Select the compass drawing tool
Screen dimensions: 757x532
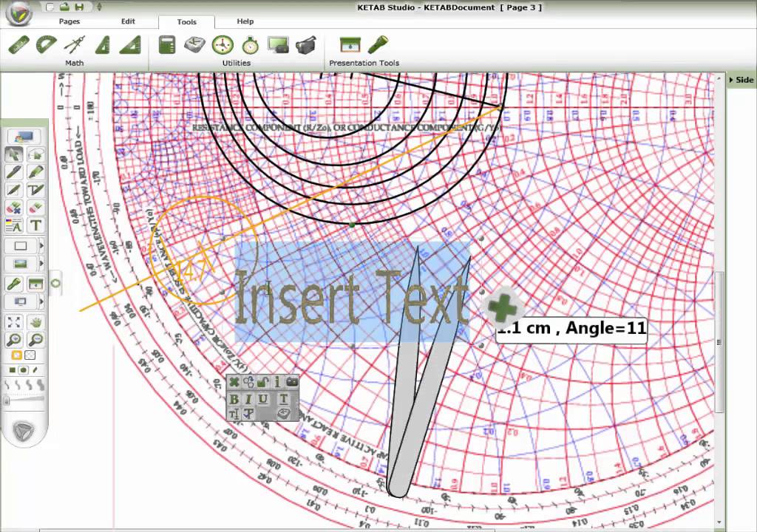tap(75, 45)
